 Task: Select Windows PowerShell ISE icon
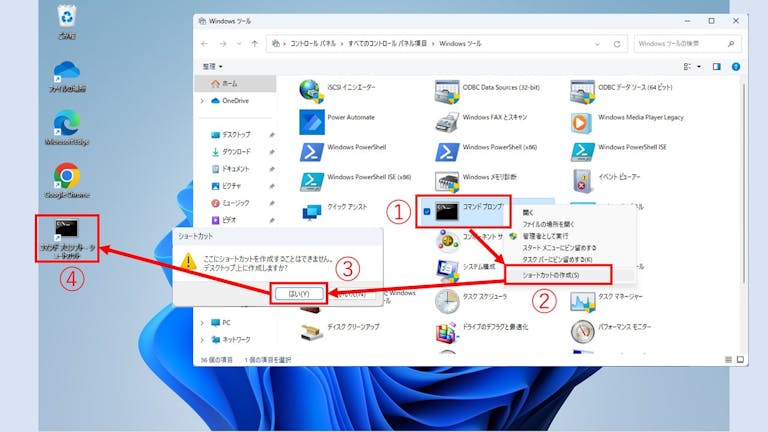coord(582,152)
